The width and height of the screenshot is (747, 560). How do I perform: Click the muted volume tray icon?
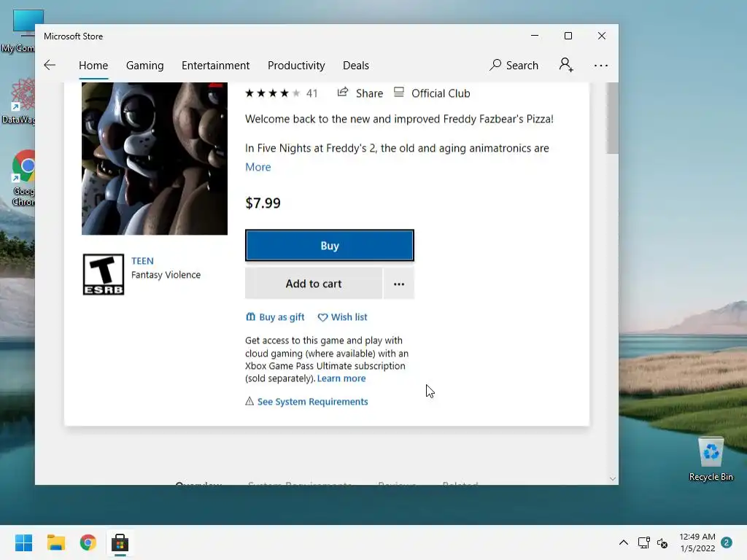[x=662, y=542]
